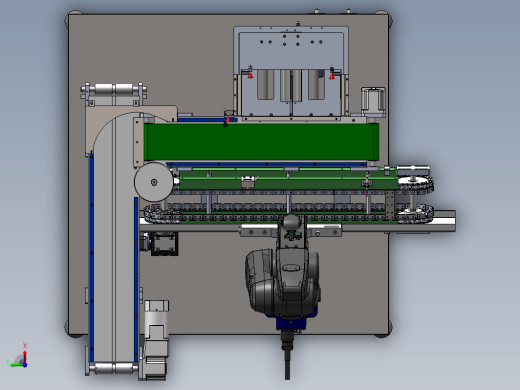Screen dimensions: 520x390
Task: Select the blue side rail left of the vertical conveyor
Action: pos(92,257)
